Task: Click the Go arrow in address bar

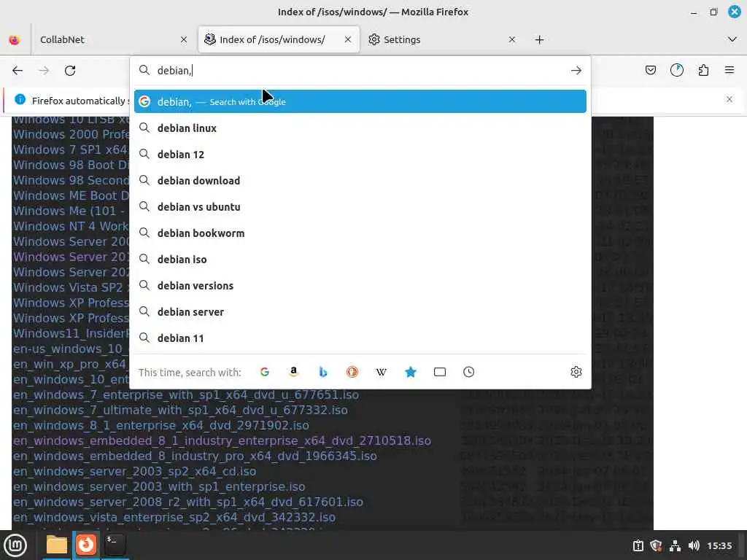Action: pos(576,71)
